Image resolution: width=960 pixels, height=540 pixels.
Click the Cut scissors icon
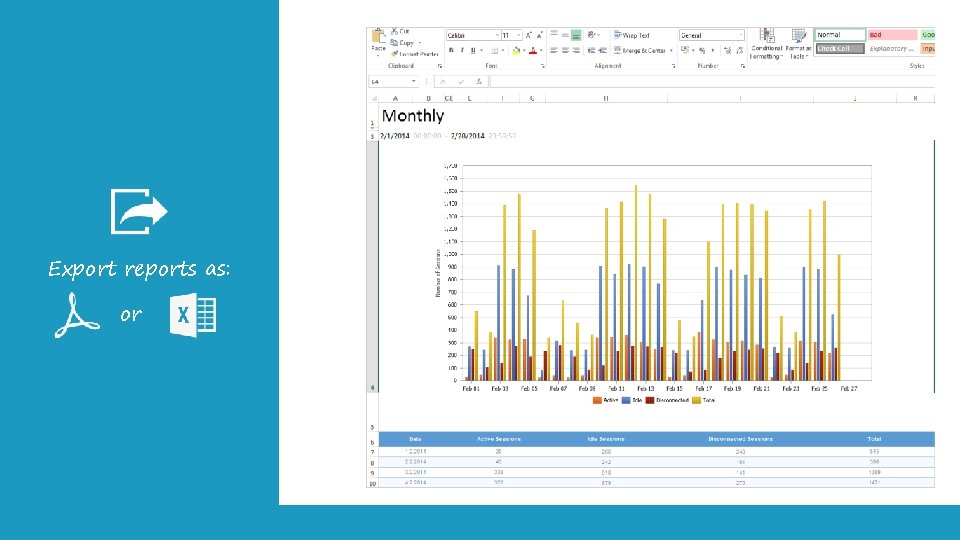click(x=394, y=31)
